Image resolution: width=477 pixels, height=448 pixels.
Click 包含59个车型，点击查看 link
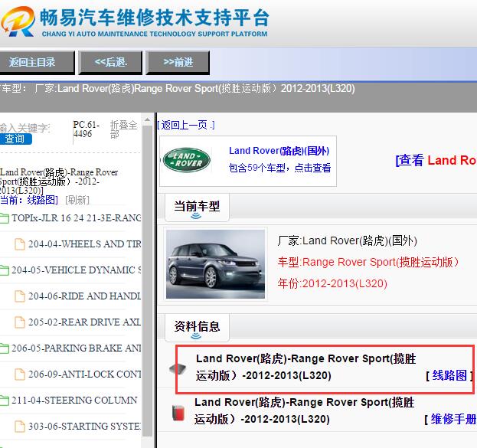click(279, 168)
